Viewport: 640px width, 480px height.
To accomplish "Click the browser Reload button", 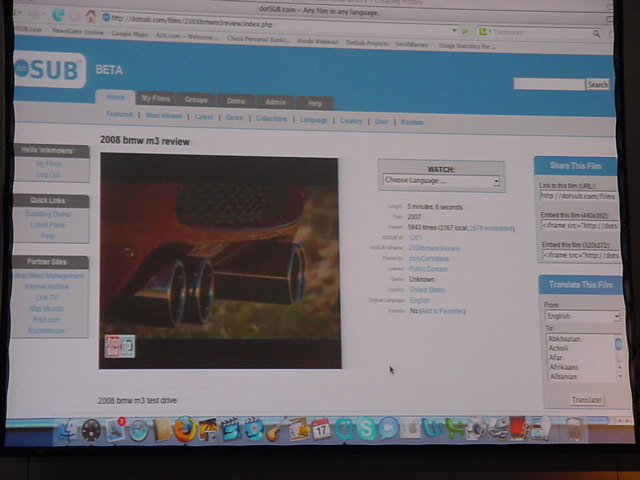I will coord(58,15).
